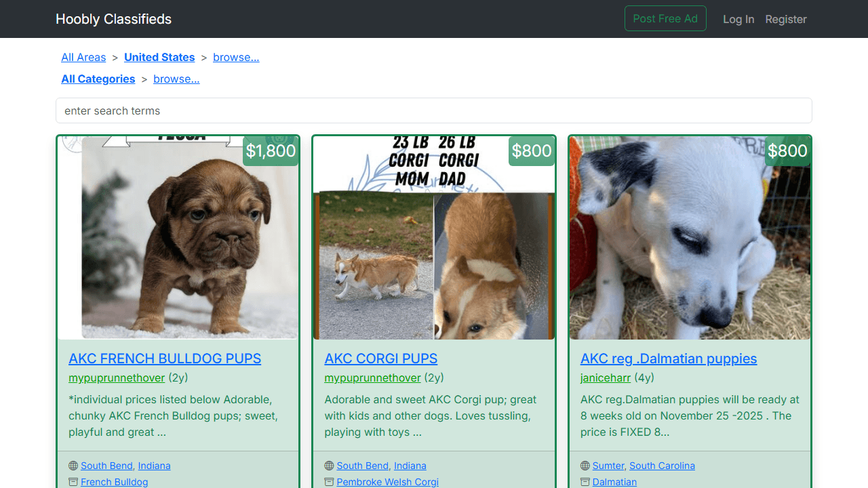868x488 pixels.
Task: Open the Dalmatian puppy photo
Action: [x=690, y=237]
